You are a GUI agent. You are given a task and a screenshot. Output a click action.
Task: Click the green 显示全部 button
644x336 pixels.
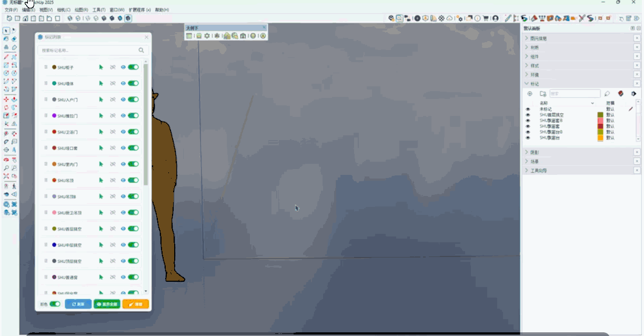pyautogui.click(x=107, y=304)
